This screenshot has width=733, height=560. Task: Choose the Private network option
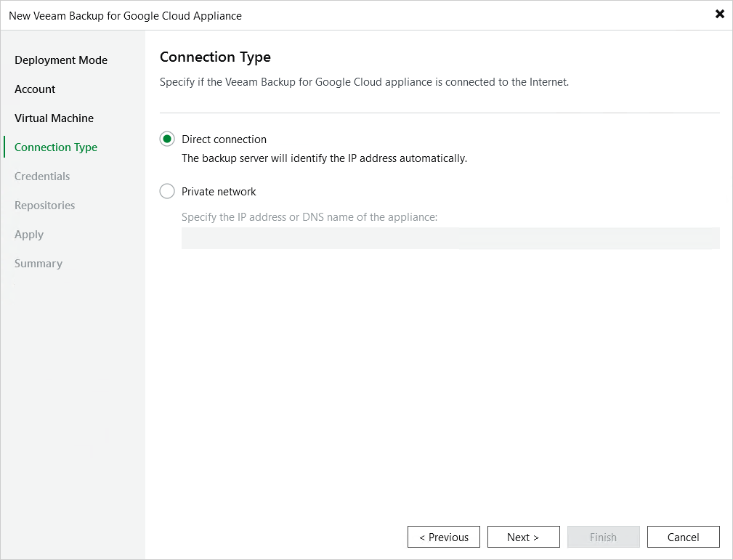coord(167,191)
